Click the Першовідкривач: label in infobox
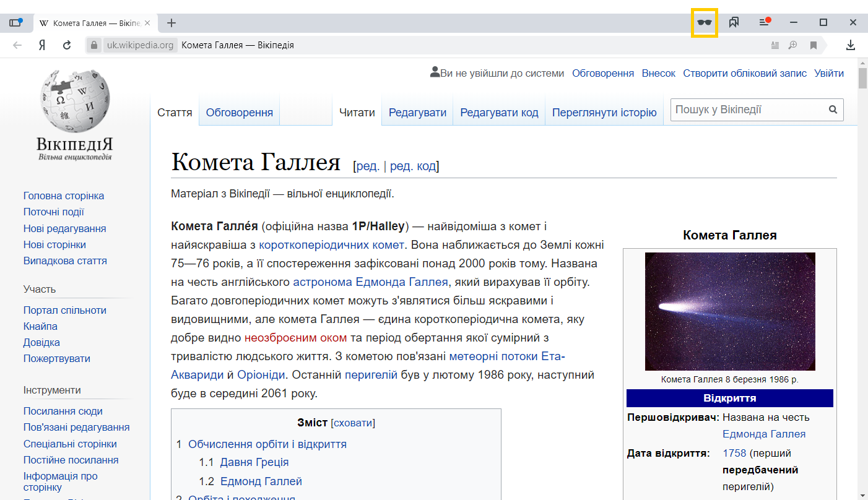The image size is (868, 500). (x=673, y=417)
